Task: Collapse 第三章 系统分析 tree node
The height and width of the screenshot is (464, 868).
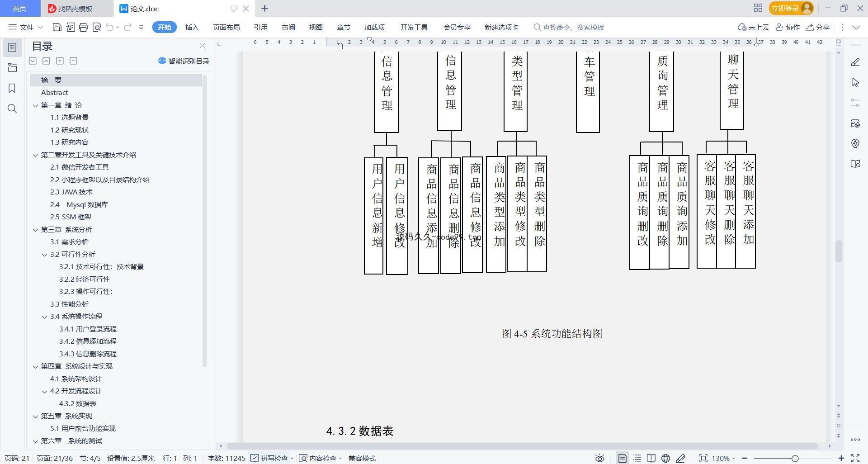Action: click(36, 230)
